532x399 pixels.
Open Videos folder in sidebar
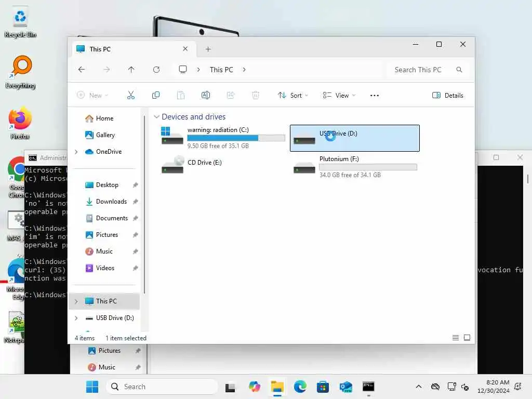tap(105, 268)
